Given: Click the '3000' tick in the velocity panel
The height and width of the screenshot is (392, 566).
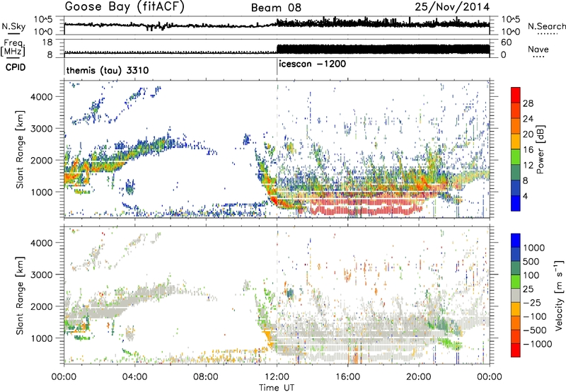Looking at the screenshot, I should (42, 275).
